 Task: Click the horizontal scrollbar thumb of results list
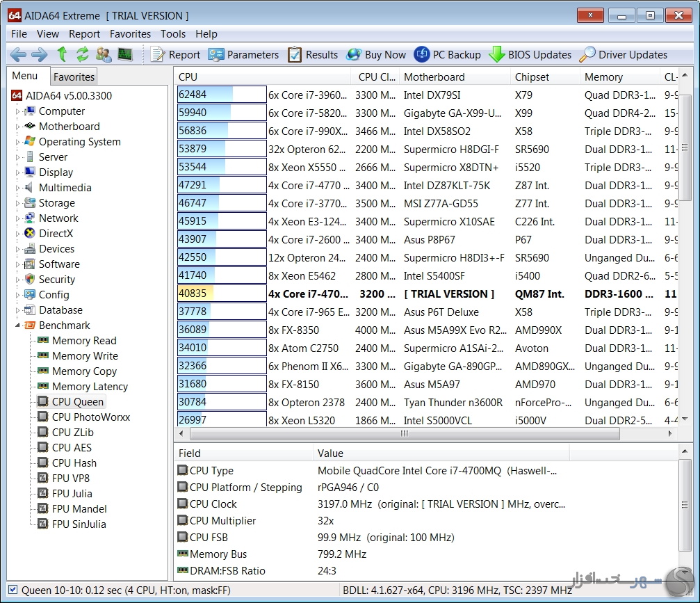(x=405, y=433)
